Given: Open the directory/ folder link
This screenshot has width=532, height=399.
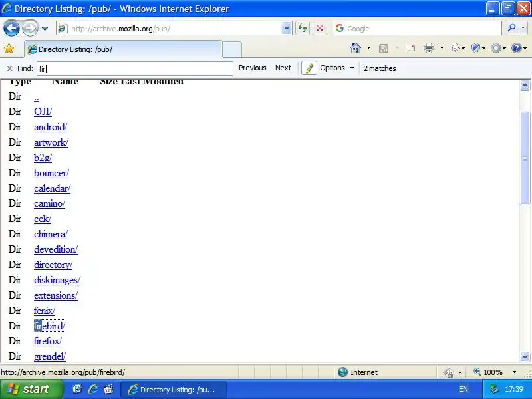Looking at the screenshot, I should click(x=53, y=264).
